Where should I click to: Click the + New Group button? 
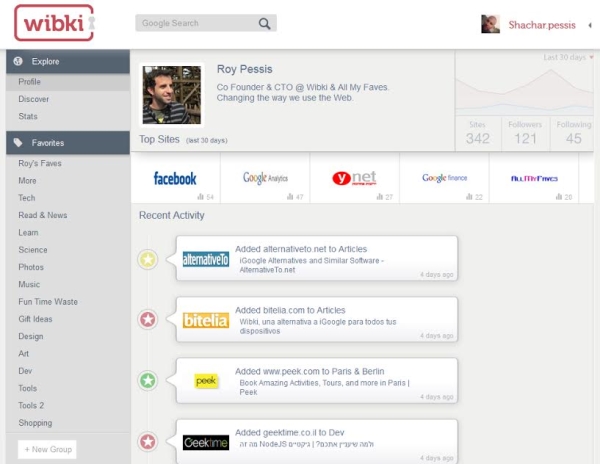[47, 449]
